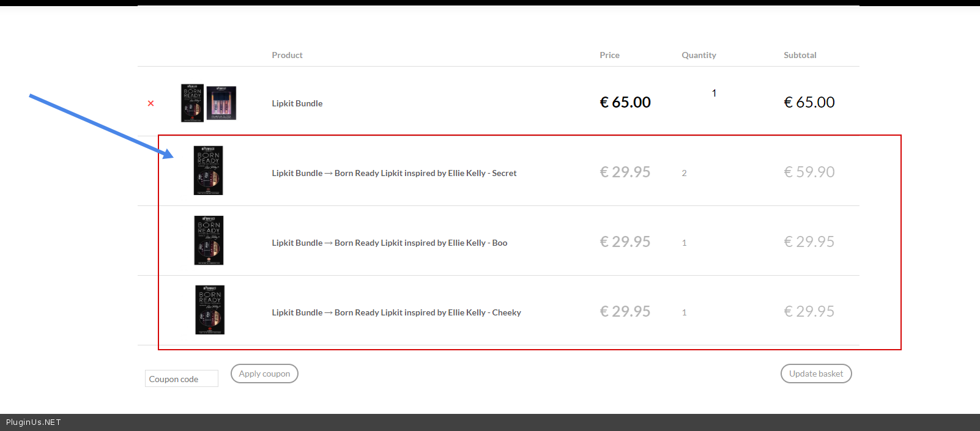
Task: Click the Boo lipkit product thumbnail
Action: point(209,240)
